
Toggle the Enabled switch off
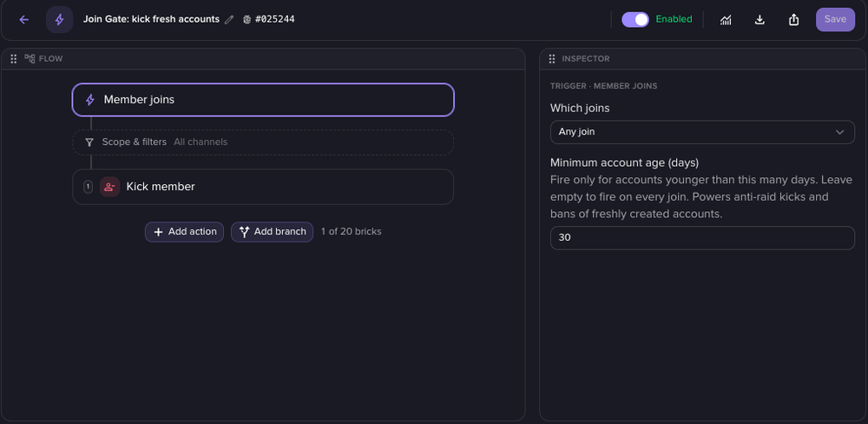[x=635, y=19]
